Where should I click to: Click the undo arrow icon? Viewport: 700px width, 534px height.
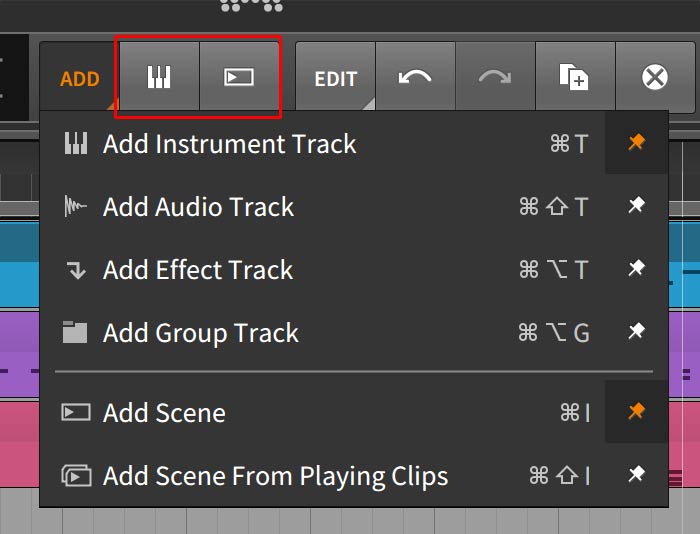tap(415, 77)
